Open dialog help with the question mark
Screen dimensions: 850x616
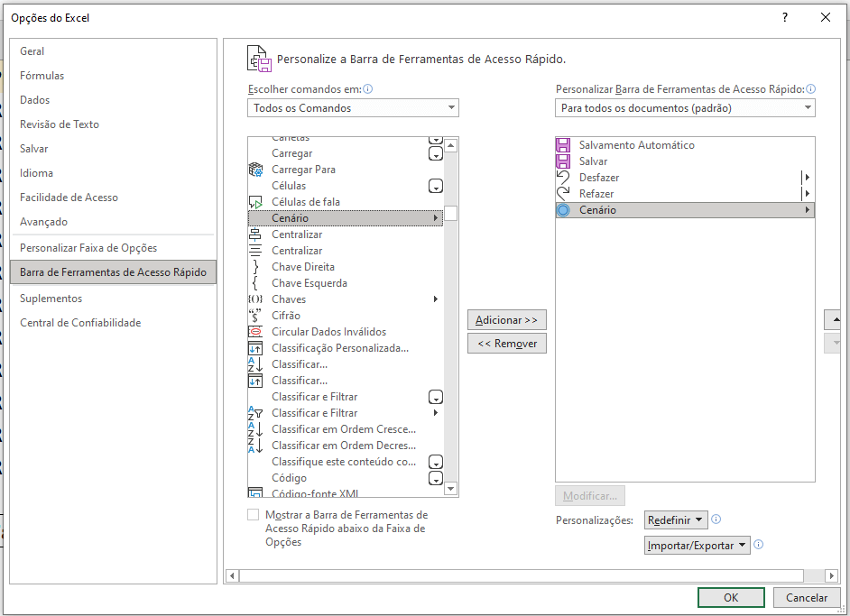tap(784, 17)
